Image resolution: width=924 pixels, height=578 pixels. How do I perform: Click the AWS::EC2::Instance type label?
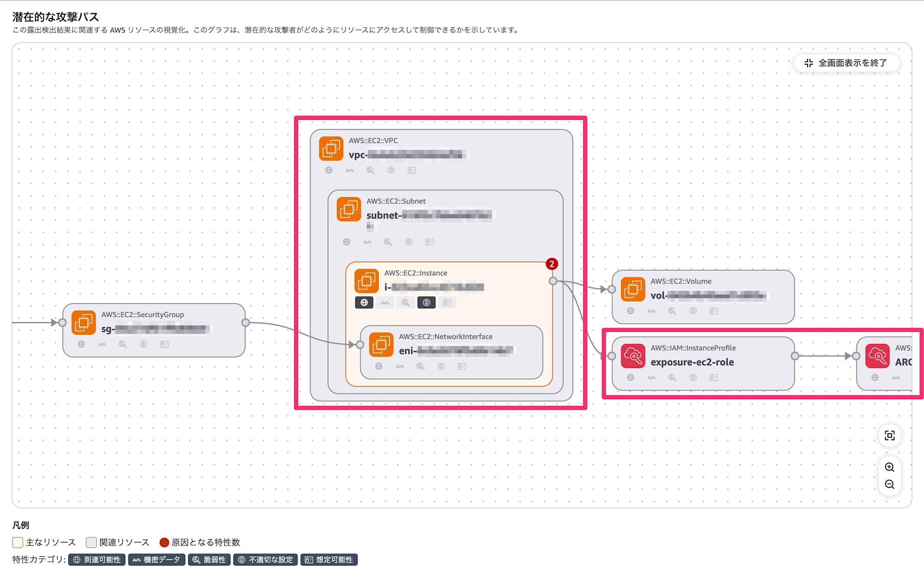click(x=416, y=273)
